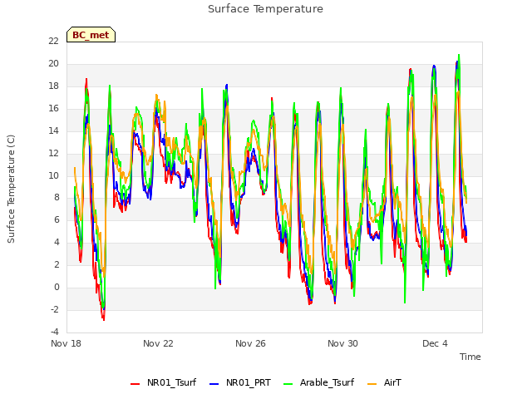Click the 8 y-axis tick label
This screenshot has width=532, height=399.
click(x=57, y=198)
